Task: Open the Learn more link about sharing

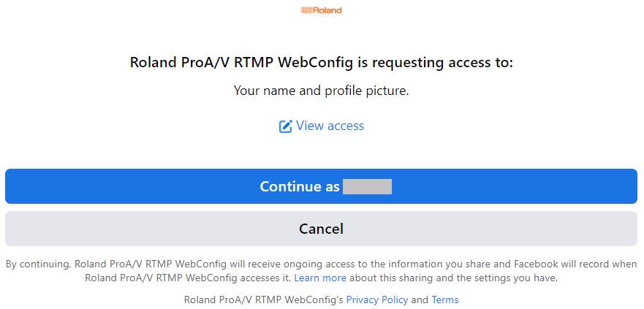Action: coord(320,278)
